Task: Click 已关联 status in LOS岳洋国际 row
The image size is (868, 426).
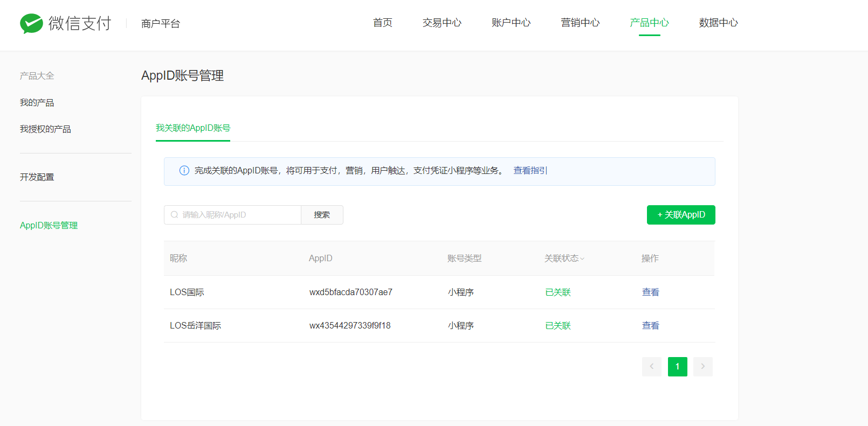Action: click(558, 326)
